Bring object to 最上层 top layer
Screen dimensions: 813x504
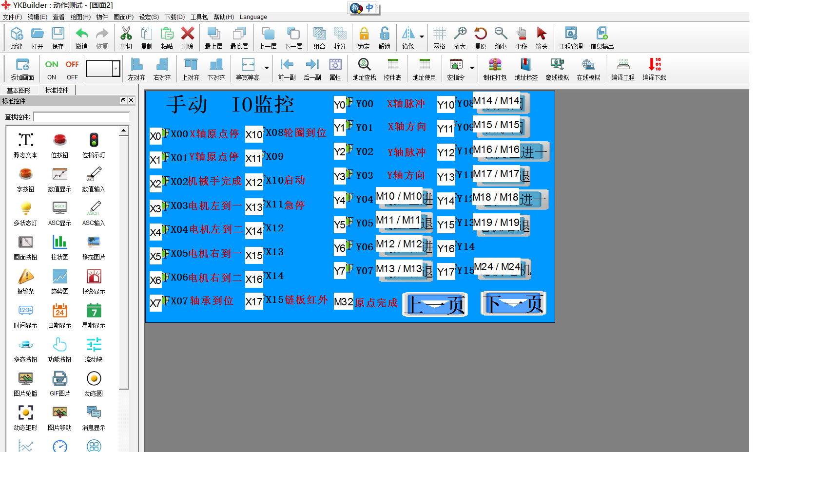[213, 37]
